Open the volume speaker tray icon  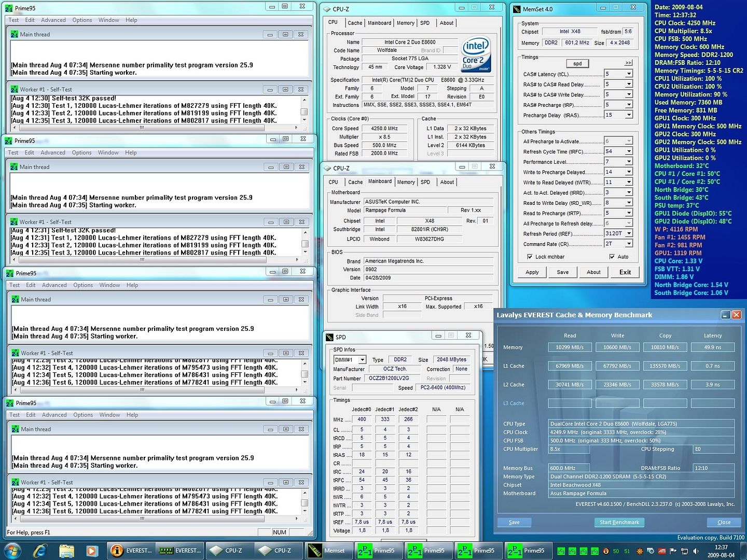click(x=696, y=551)
